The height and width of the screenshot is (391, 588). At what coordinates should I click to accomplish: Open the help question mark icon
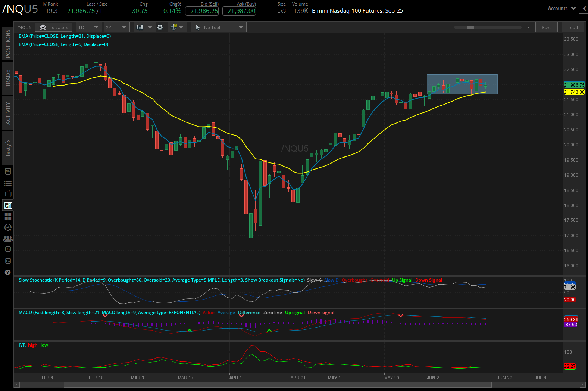click(8, 272)
